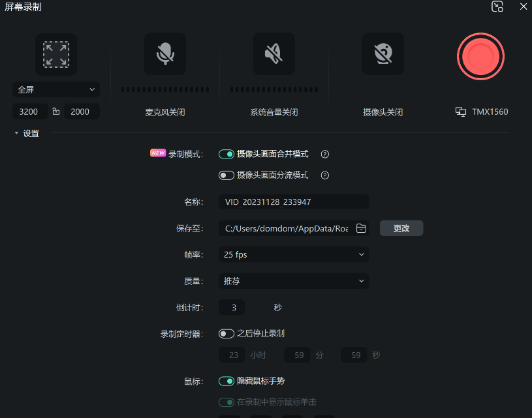The width and height of the screenshot is (532, 418).
Task: Open the 25 fps frame rate dropdown
Action: pos(293,254)
